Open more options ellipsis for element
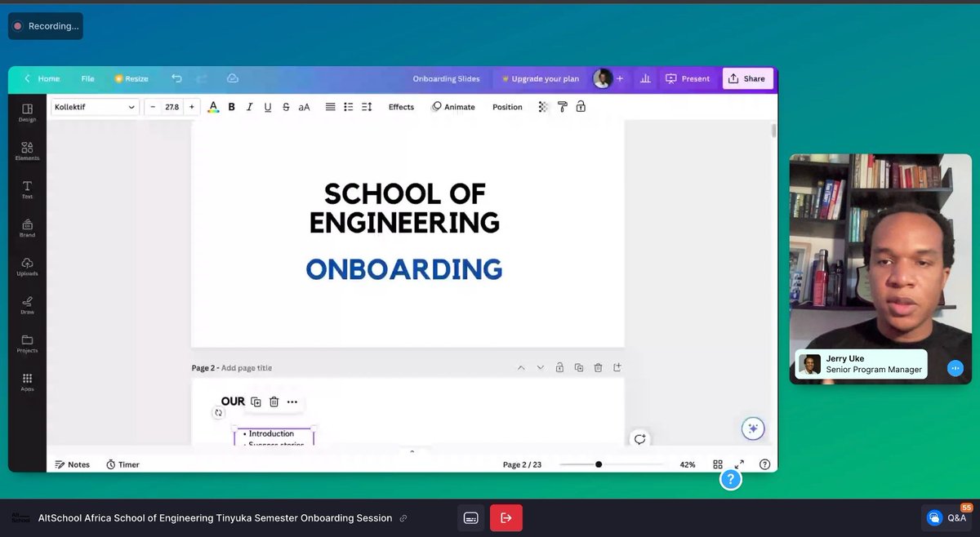This screenshot has height=537, width=980. [292, 402]
